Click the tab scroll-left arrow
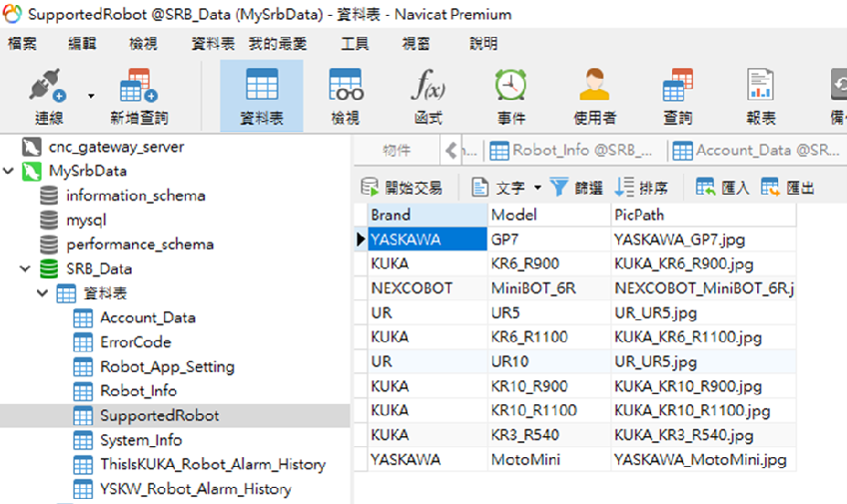Screen dimensions: 847x504 coord(451,151)
